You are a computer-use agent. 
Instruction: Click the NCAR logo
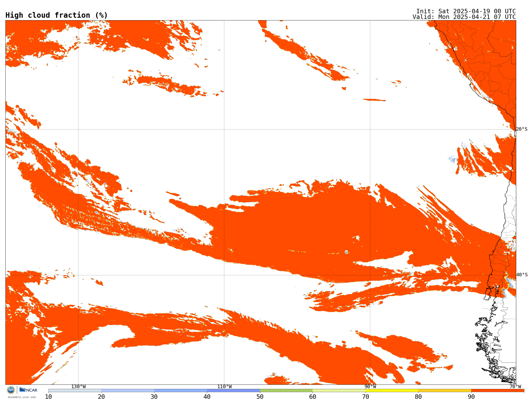tap(28, 390)
